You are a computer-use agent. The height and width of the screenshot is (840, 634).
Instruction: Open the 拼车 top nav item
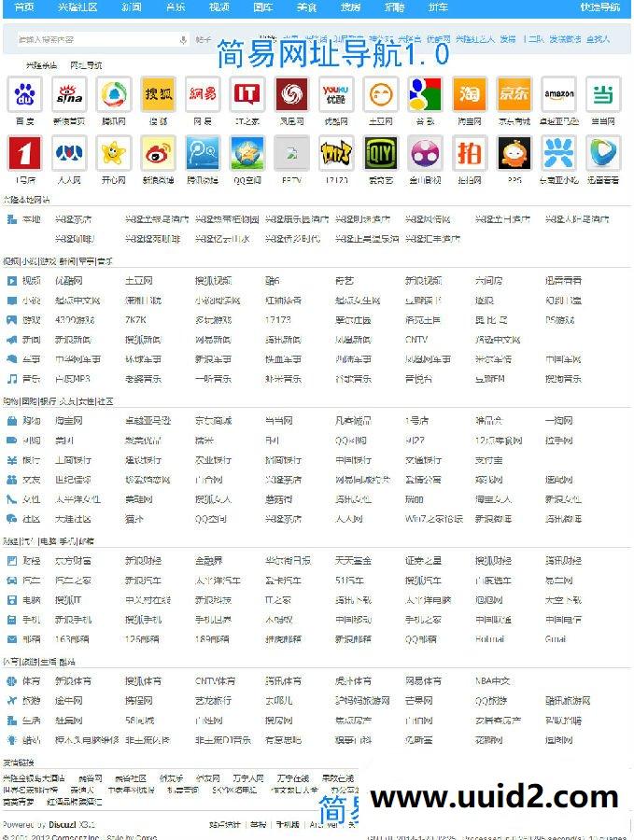click(x=438, y=7)
